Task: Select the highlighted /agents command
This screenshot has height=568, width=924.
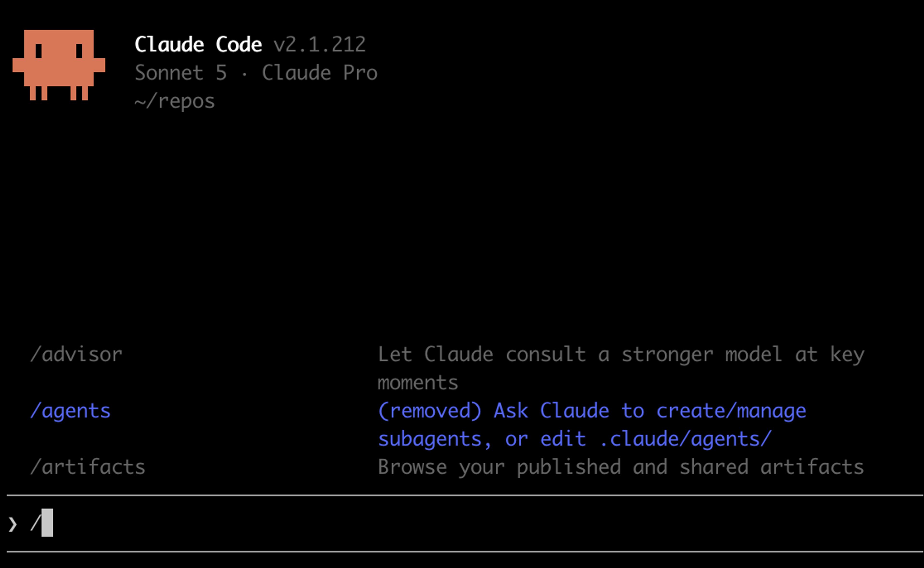Action: (71, 411)
